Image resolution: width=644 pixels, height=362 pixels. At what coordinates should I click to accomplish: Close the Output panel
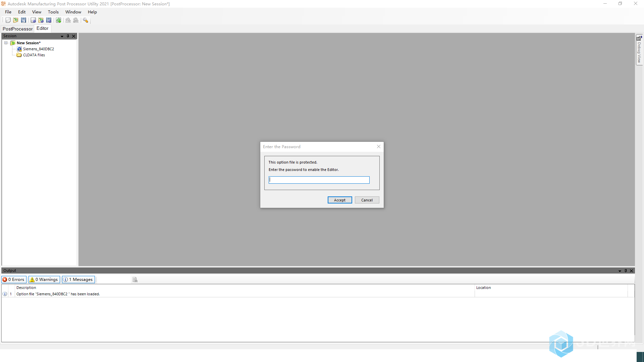(632, 271)
